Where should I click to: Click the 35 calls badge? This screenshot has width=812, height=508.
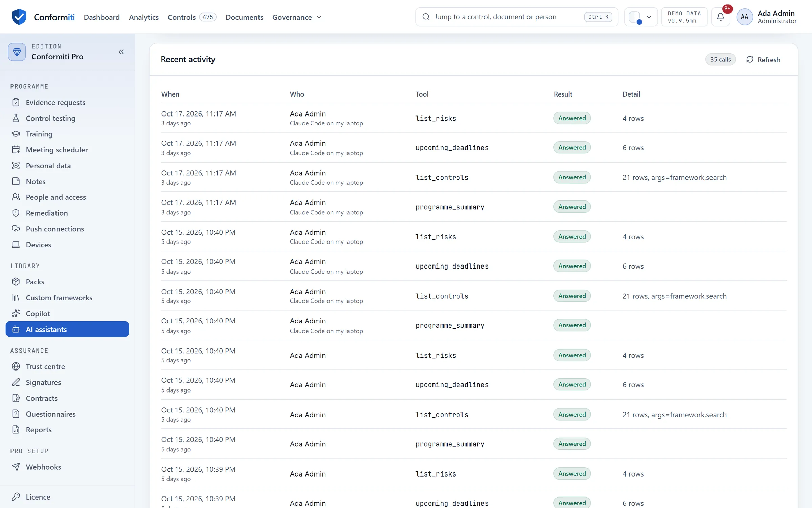pos(720,60)
